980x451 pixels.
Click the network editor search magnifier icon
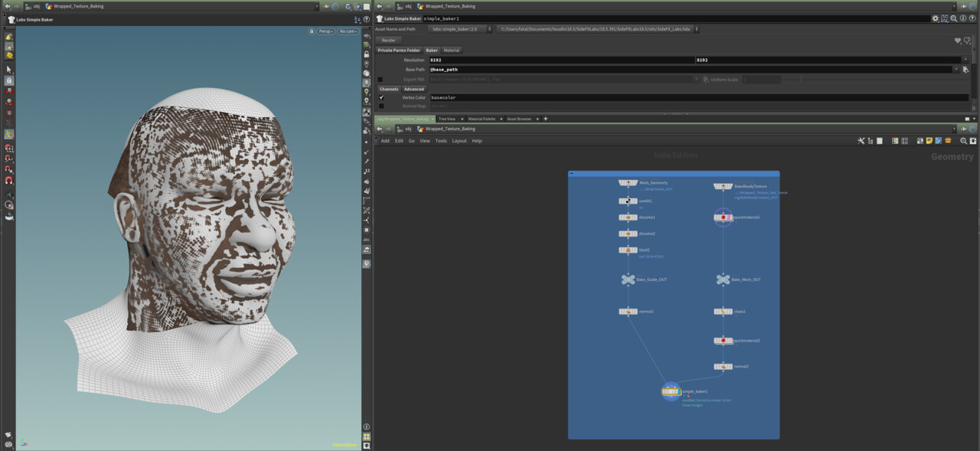click(964, 141)
